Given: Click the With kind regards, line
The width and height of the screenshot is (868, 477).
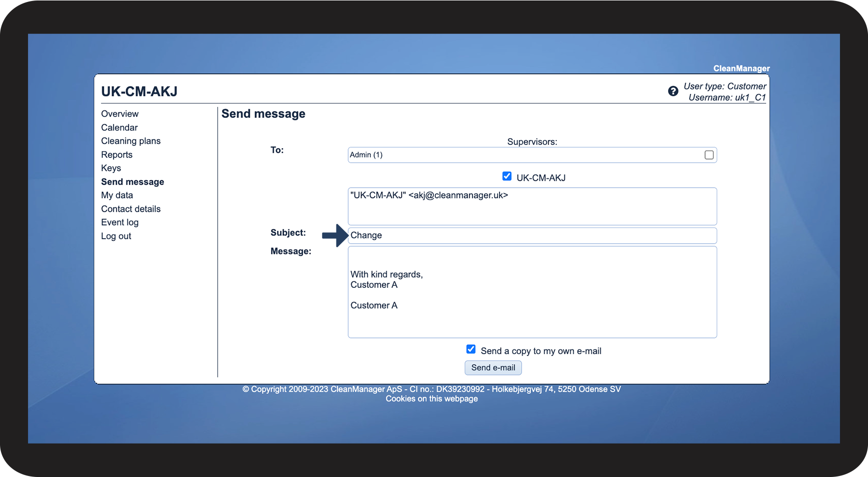Looking at the screenshot, I should [387, 275].
